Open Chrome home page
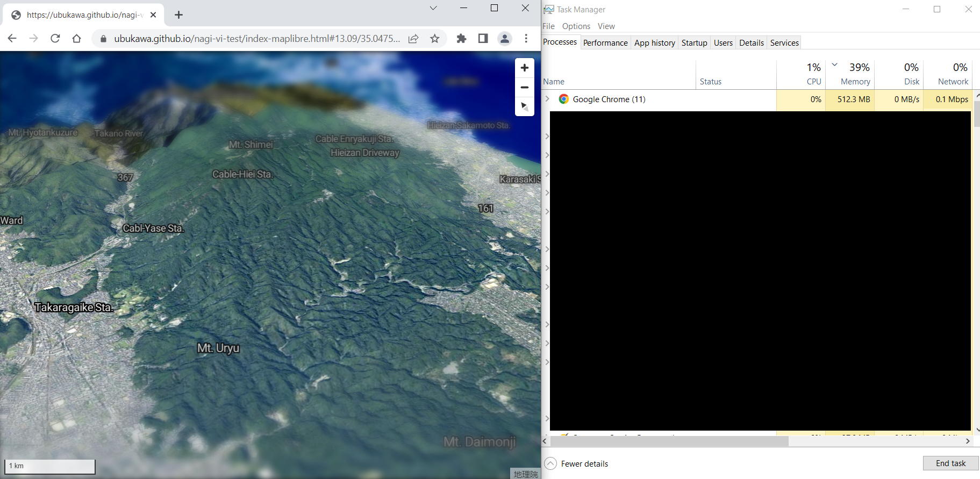 click(x=76, y=38)
